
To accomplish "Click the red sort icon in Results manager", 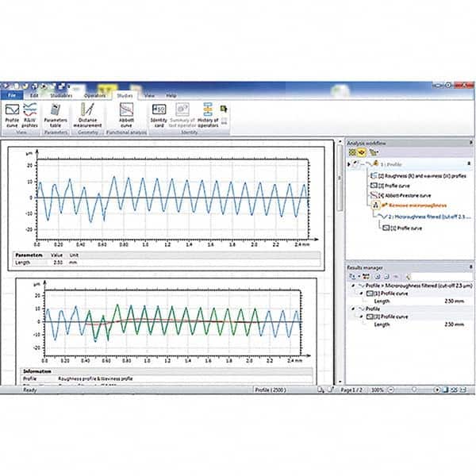I will click(366, 277).
